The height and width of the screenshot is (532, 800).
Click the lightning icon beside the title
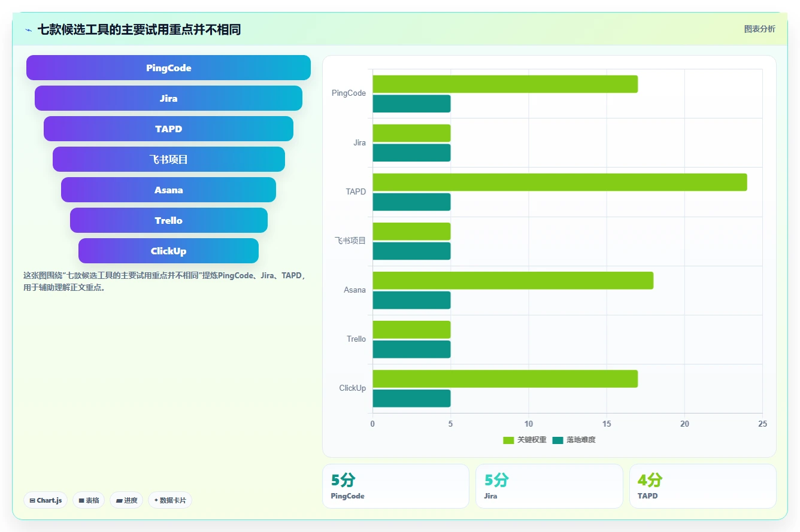[x=28, y=30]
